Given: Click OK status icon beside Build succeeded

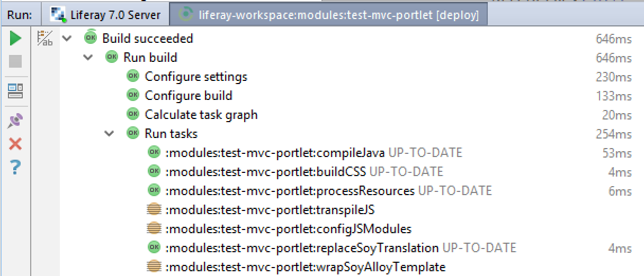Looking at the screenshot, I should 91,38.
